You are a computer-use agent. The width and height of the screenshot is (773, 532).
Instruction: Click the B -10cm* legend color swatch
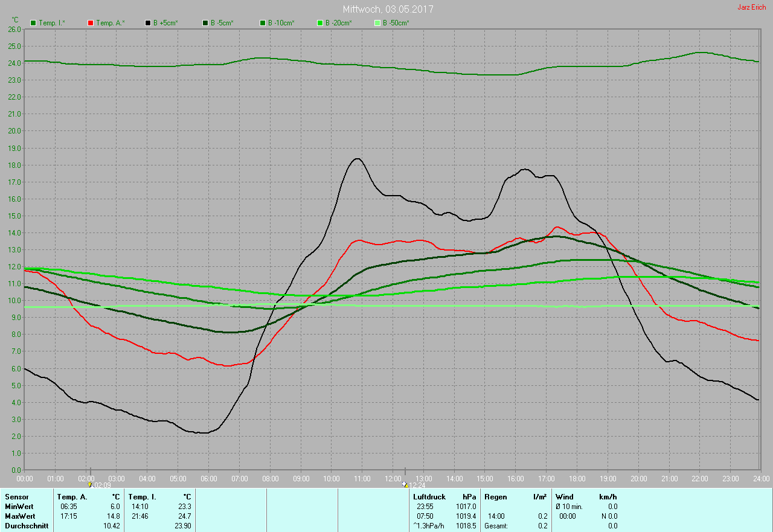pos(263,23)
